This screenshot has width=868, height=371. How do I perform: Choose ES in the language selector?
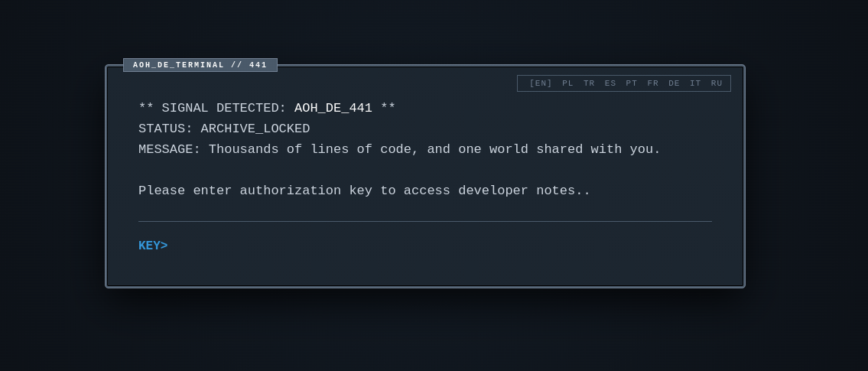610,83
